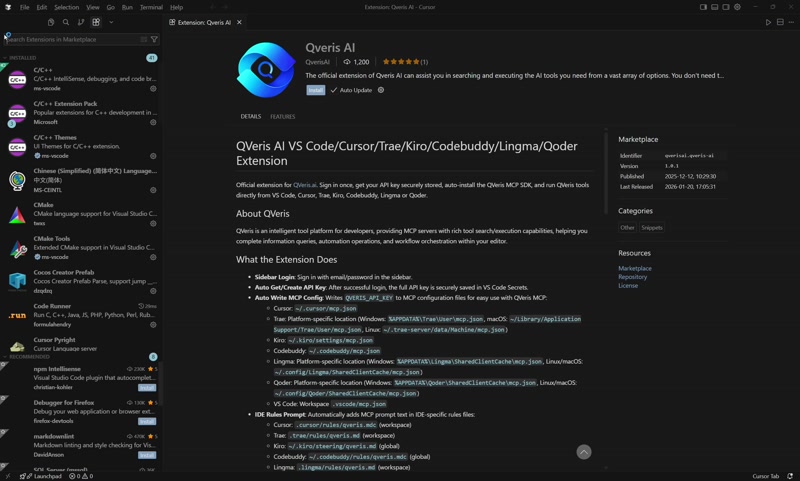Open the manage gear beside Auto Update
The height and width of the screenshot is (481, 800).
(x=381, y=90)
